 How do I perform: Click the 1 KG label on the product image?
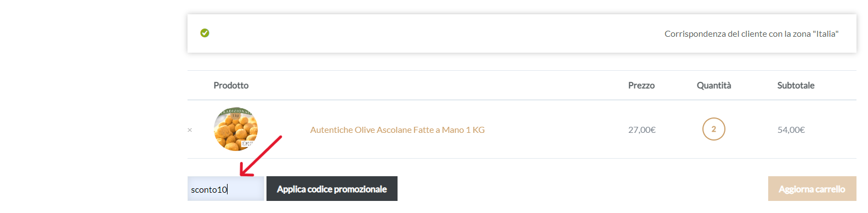coord(236,116)
